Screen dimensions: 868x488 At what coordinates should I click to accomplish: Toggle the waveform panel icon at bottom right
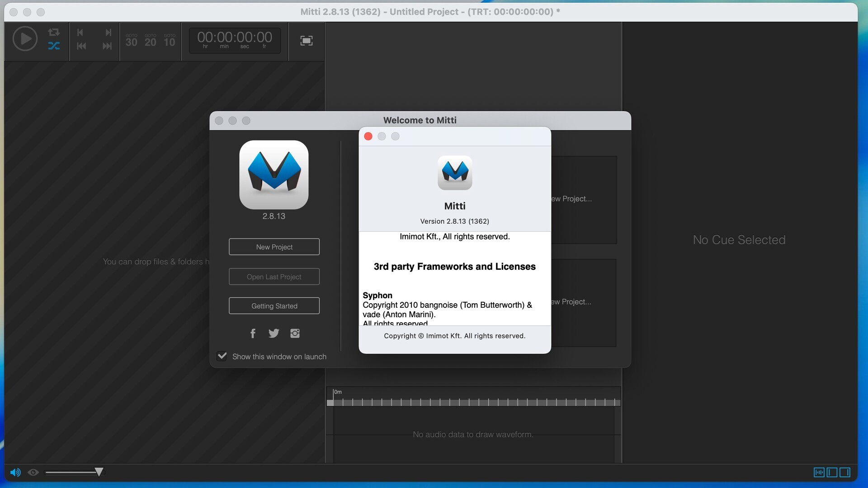tap(819, 473)
